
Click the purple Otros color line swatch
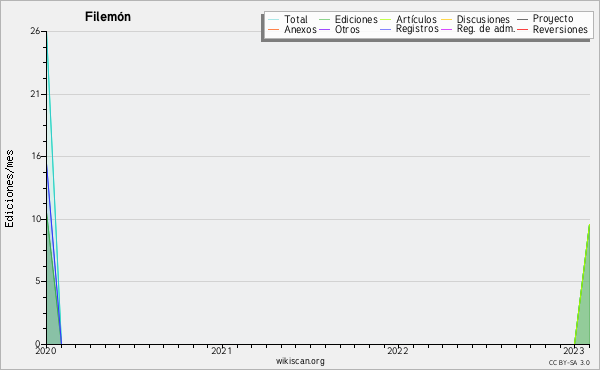(x=324, y=29)
